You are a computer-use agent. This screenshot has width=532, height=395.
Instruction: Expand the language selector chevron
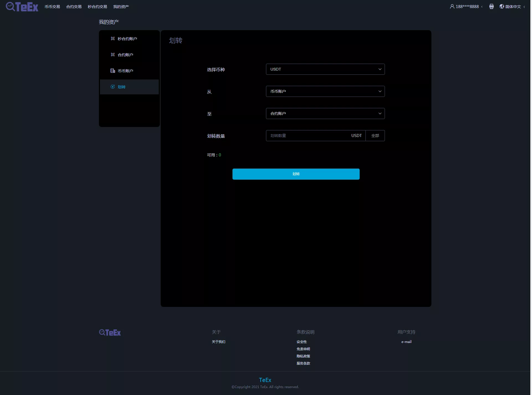[x=524, y=6]
